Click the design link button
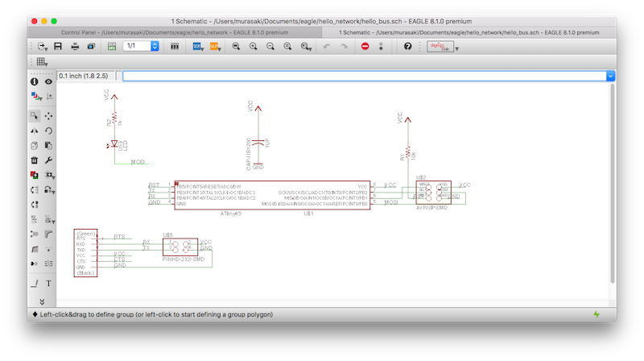Viewport: 644px width, 361px height. coord(440,47)
